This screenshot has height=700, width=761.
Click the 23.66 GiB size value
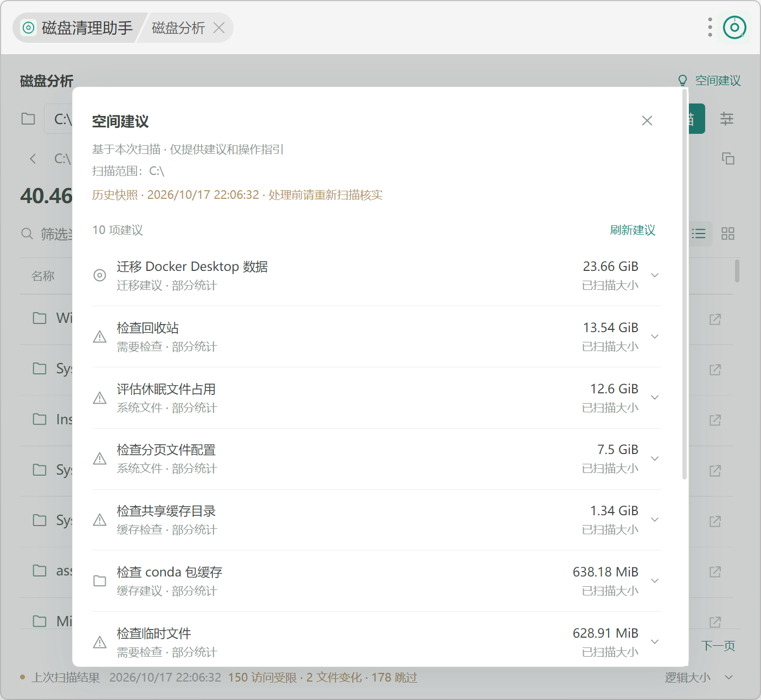click(x=611, y=267)
